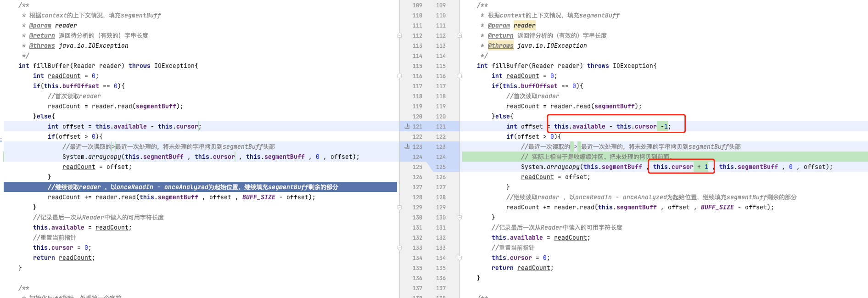868x298 pixels.
Task: Click 'java.io.IOException' in left pane Javadoc
Action: 94,45
